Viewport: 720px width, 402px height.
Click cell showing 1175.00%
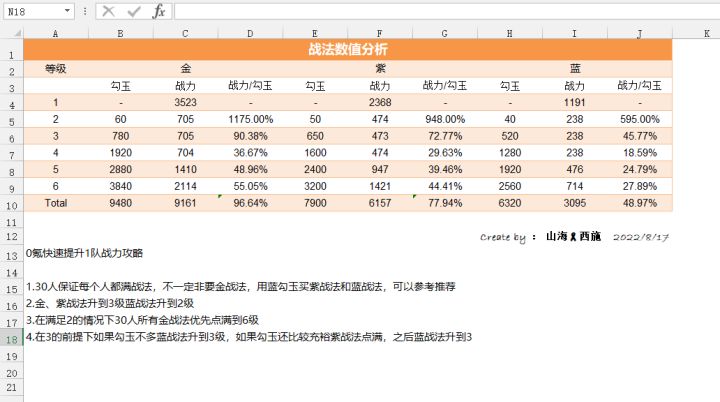point(250,119)
